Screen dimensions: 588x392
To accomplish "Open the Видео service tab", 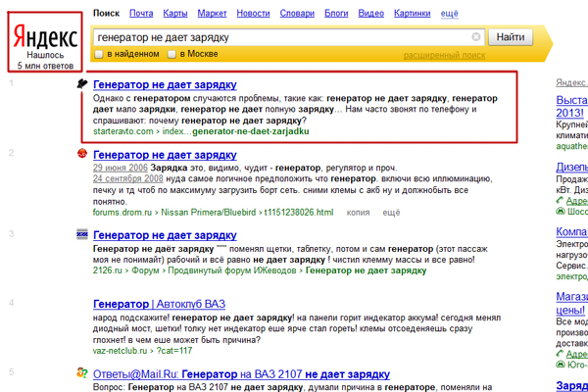I will coord(370,14).
